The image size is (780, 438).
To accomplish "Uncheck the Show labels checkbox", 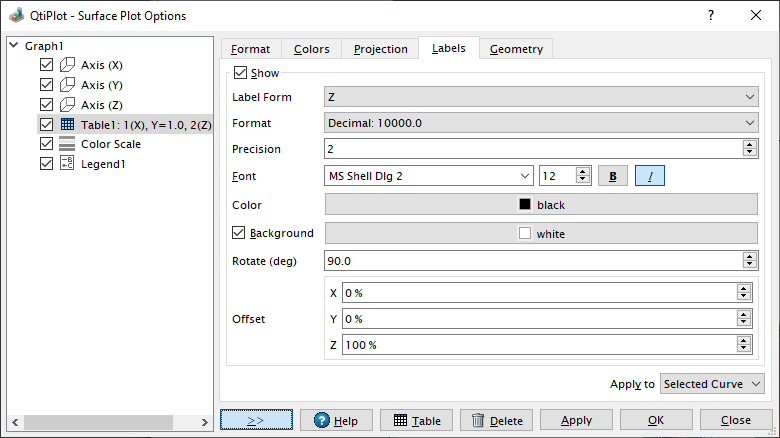I will coord(240,73).
